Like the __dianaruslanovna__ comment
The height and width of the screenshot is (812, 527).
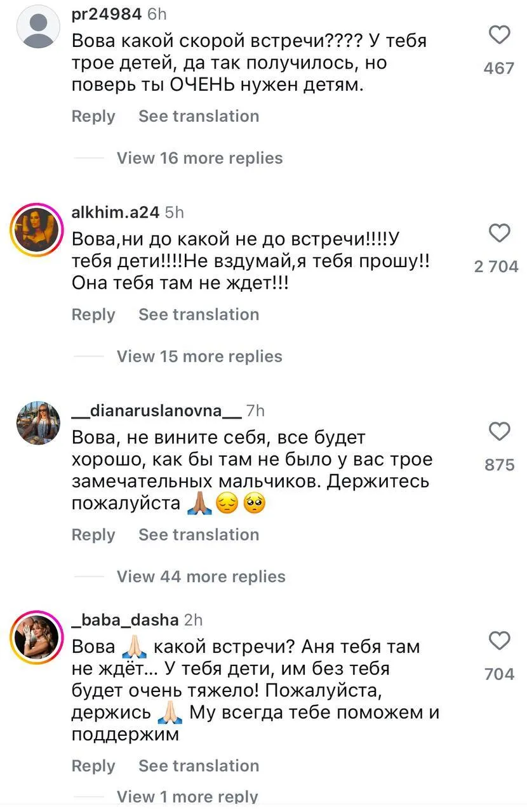[500, 431]
